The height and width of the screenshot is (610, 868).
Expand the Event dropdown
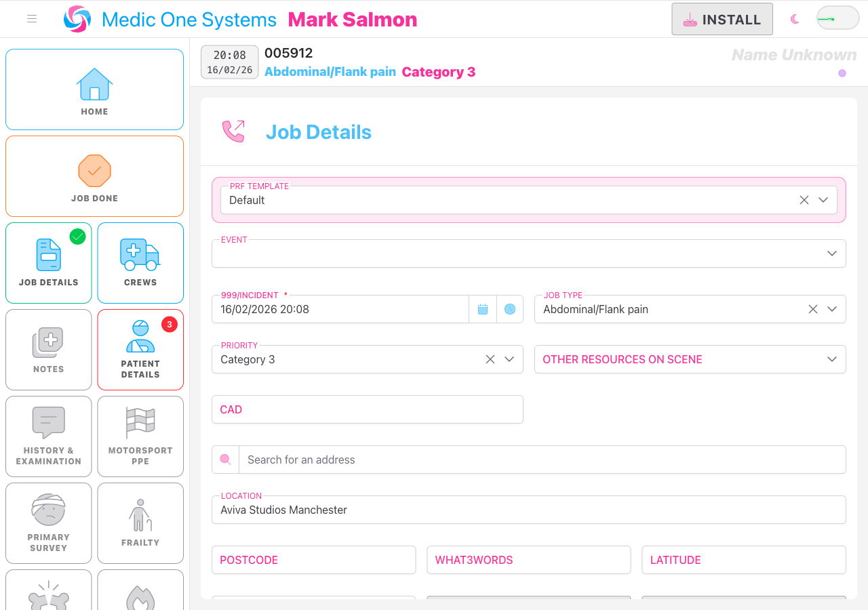tap(832, 253)
